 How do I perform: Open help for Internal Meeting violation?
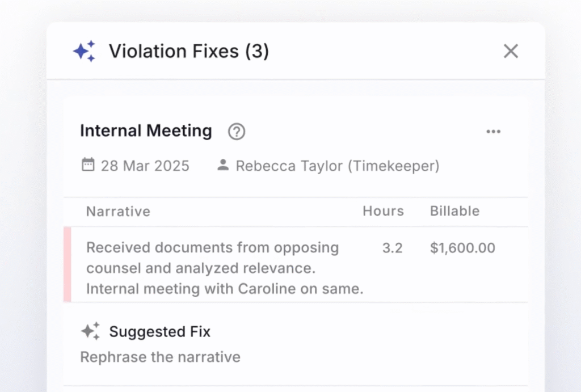[x=236, y=132]
